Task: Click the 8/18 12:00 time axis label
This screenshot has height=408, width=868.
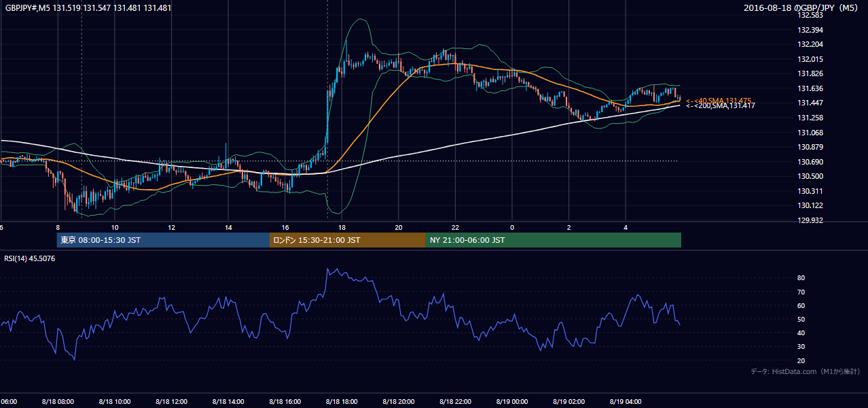Action: (170, 402)
